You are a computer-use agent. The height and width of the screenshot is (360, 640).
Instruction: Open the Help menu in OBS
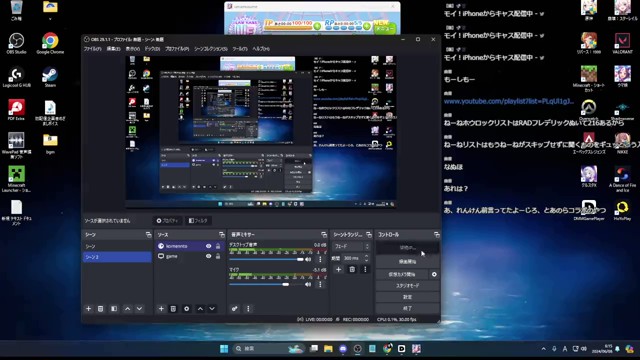[x=261, y=49]
